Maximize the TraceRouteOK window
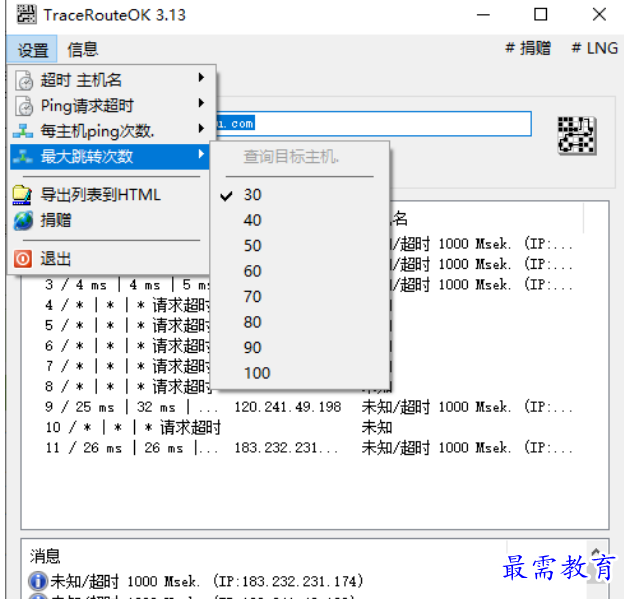Viewport: 624px width, 599px height. point(540,15)
